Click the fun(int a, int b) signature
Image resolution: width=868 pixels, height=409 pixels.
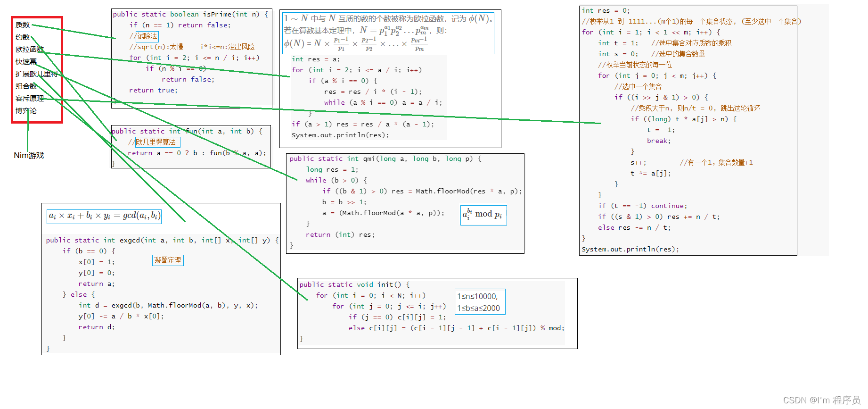click(x=187, y=131)
